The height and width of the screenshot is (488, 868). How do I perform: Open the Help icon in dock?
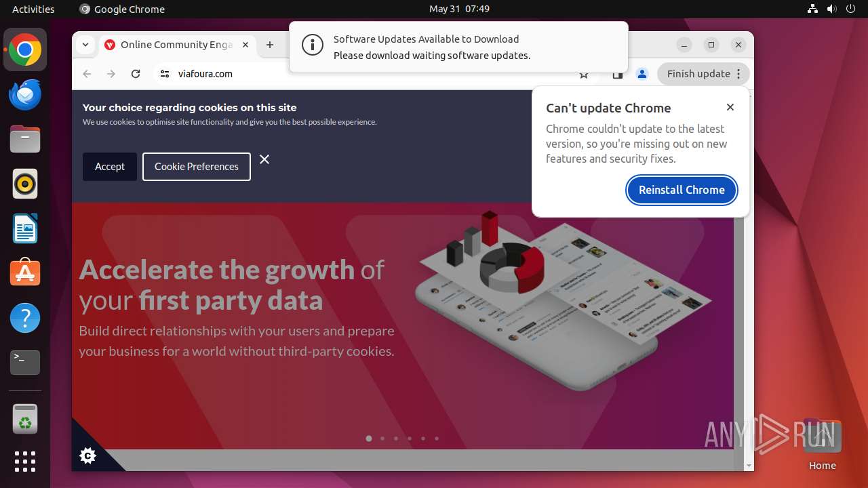click(25, 318)
